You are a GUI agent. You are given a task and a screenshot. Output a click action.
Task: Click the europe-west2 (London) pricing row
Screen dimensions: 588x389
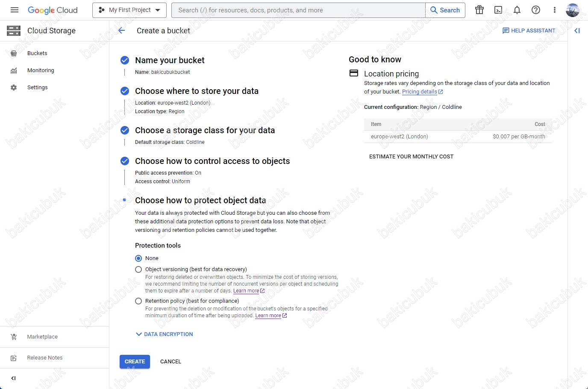point(458,137)
